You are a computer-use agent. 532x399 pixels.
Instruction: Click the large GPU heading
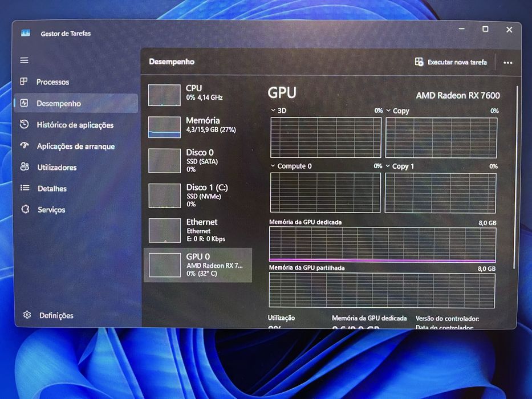click(282, 92)
